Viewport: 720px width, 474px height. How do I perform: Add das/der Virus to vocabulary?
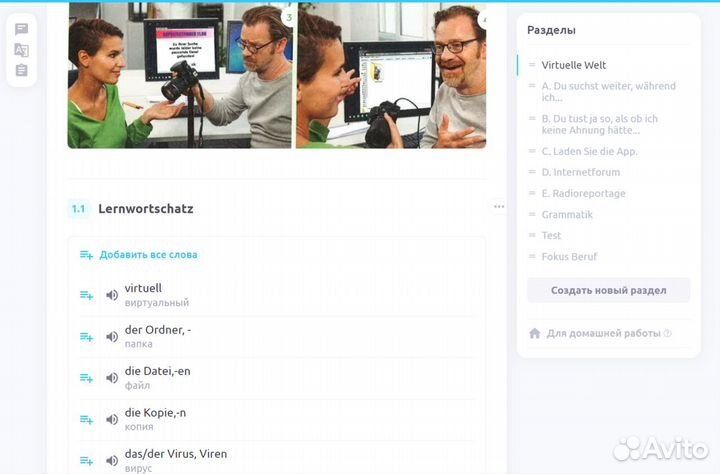tap(86, 461)
